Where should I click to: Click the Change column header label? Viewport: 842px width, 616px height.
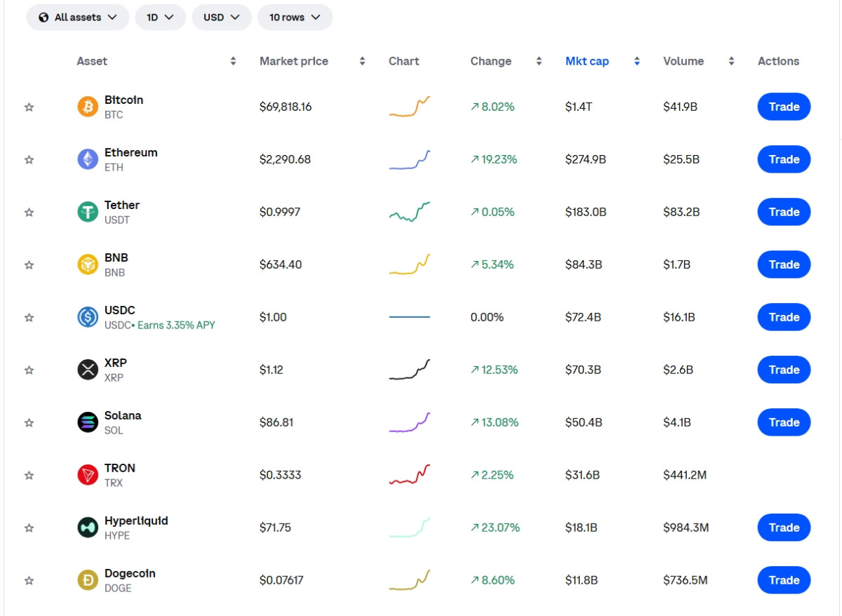point(491,61)
